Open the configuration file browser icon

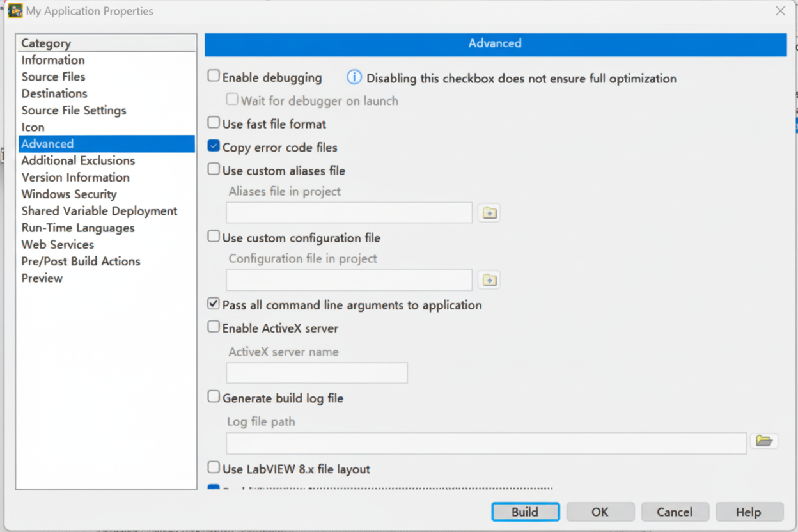click(489, 279)
